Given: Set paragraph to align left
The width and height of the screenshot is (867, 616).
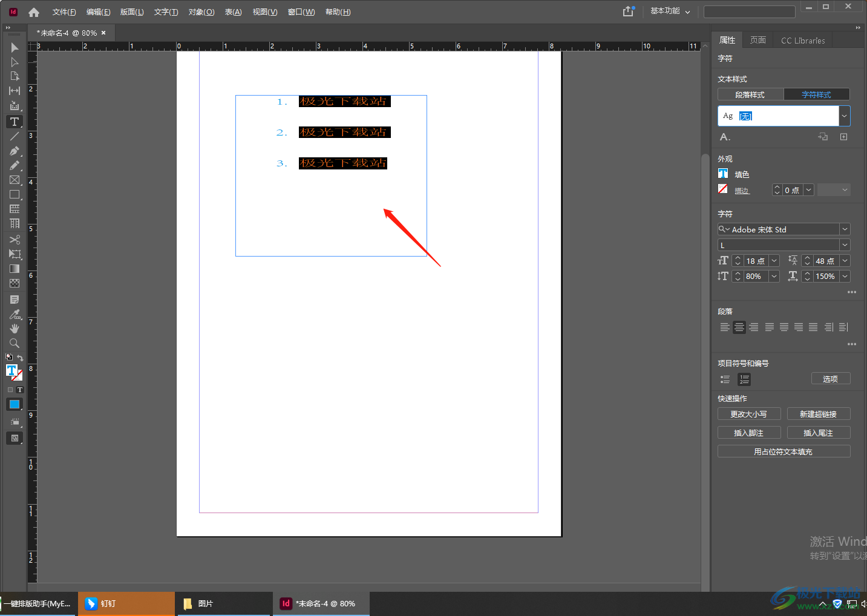Looking at the screenshot, I should [724, 327].
